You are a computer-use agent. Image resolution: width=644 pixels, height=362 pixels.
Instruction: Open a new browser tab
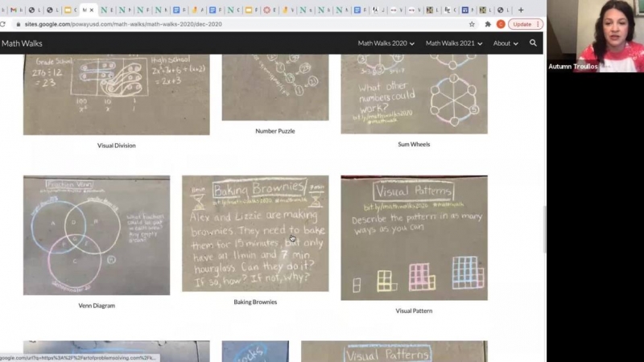[x=521, y=10]
